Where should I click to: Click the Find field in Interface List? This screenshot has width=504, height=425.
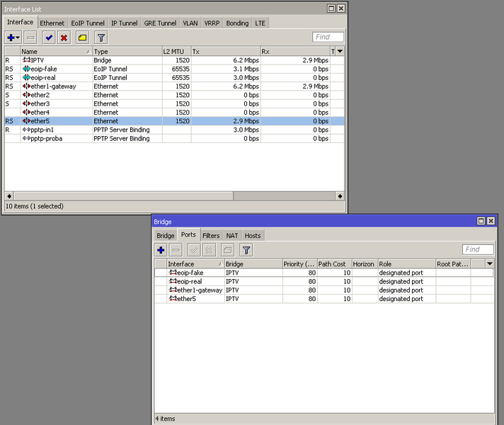pos(328,37)
